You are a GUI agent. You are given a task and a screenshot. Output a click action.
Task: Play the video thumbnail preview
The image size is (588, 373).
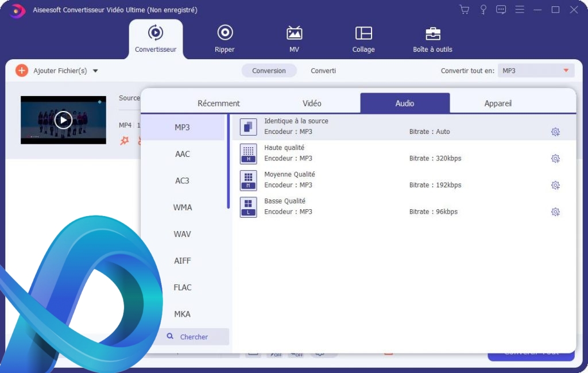[63, 120]
